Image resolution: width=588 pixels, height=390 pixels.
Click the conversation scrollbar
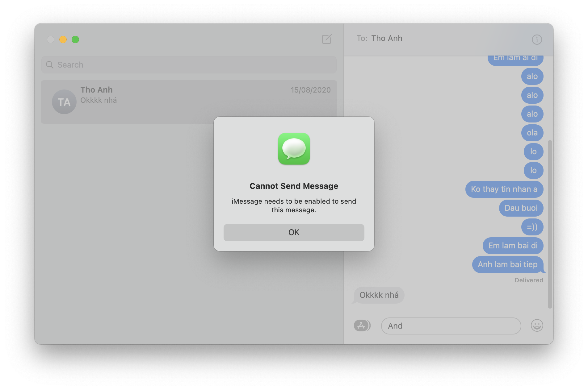point(550,224)
